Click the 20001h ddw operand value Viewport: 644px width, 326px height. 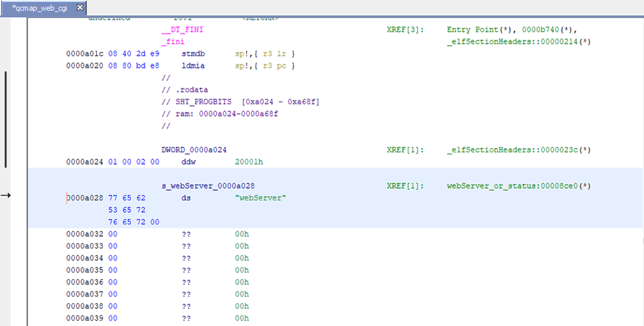(248, 162)
